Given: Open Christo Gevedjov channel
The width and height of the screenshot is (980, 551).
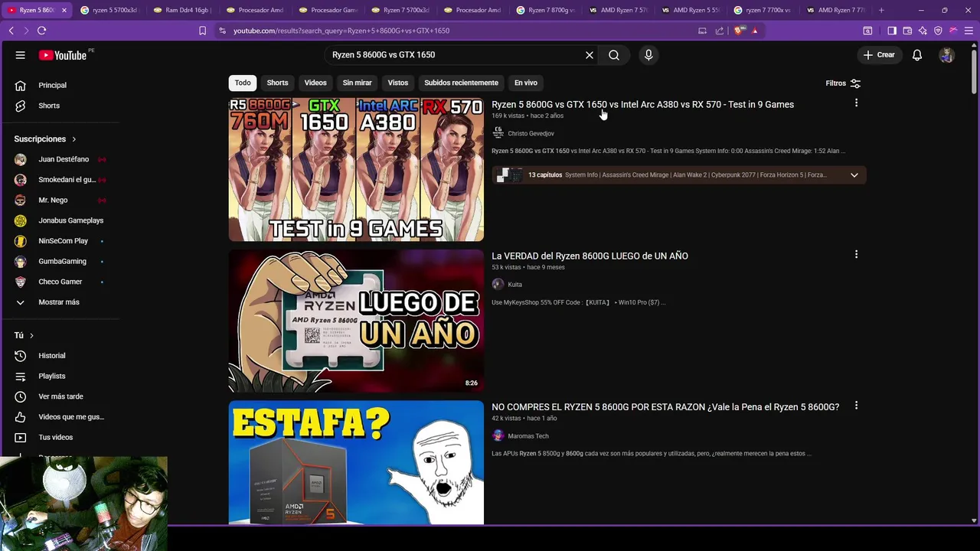Looking at the screenshot, I should (531, 133).
